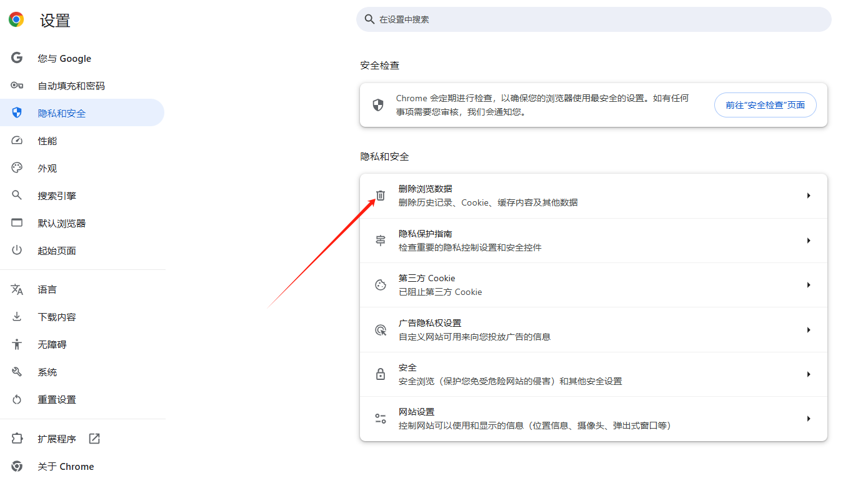Screen dimensions: 868x478
Task: Click the 设置 page title
Action: pos(55,21)
